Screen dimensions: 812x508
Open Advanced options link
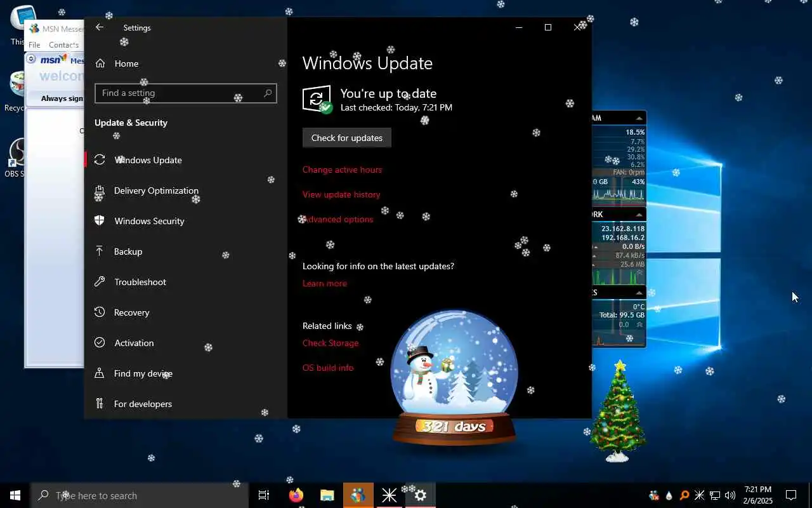point(337,219)
